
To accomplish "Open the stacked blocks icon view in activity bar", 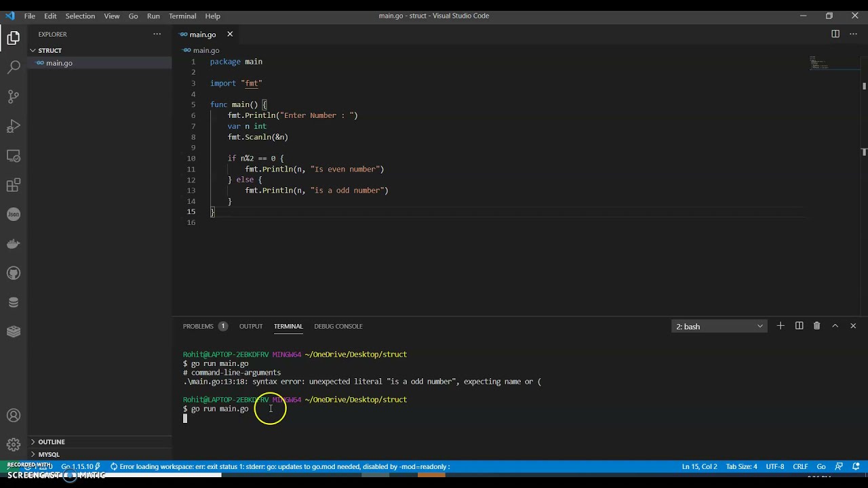I will (14, 331).
